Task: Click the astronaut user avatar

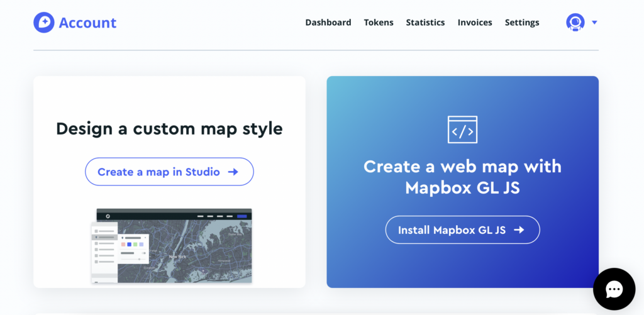Action: click(575, 22)
